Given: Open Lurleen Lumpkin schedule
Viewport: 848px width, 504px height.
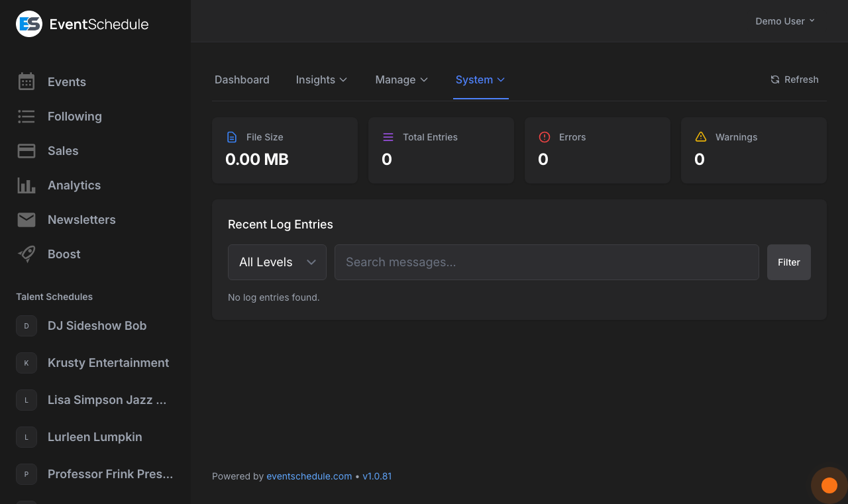Looking at the screenshot, I should coord(95,437).
